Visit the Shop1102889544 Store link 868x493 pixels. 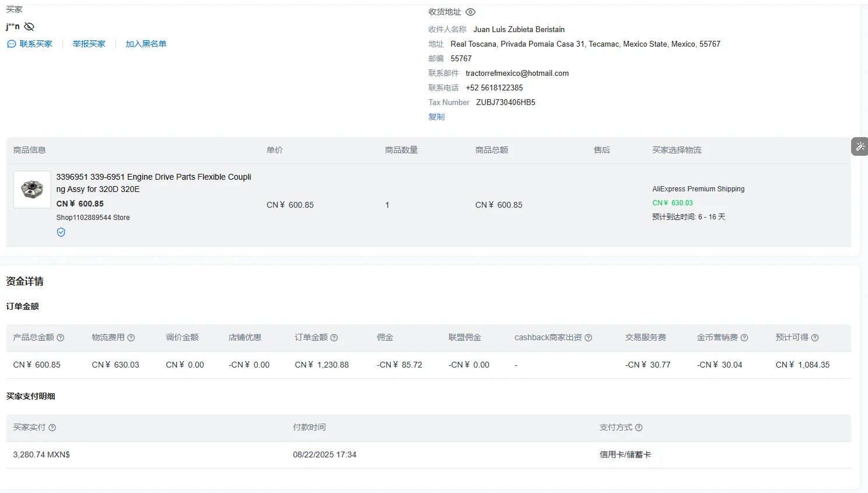point(93,218)
